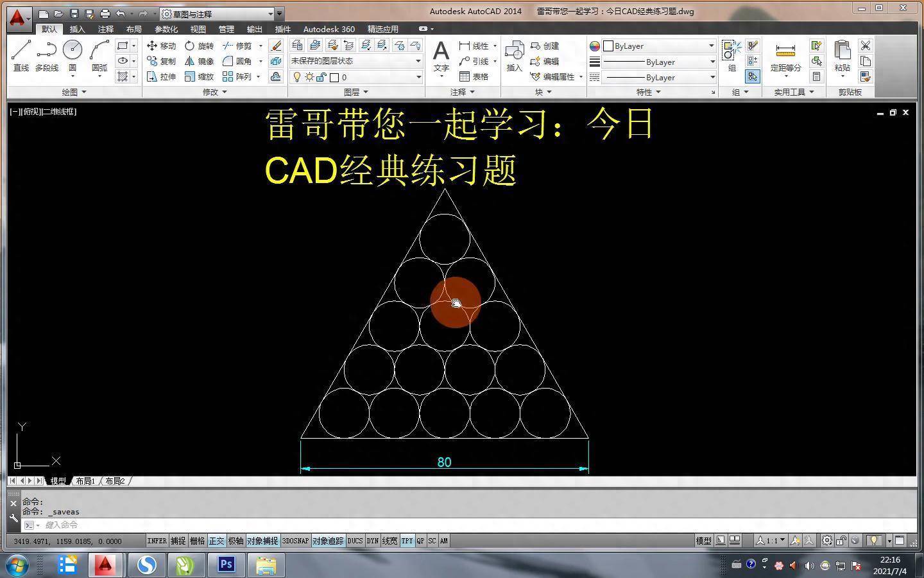Click the command line input field
The height and width of the screenshot is (578, 924).
321,525
